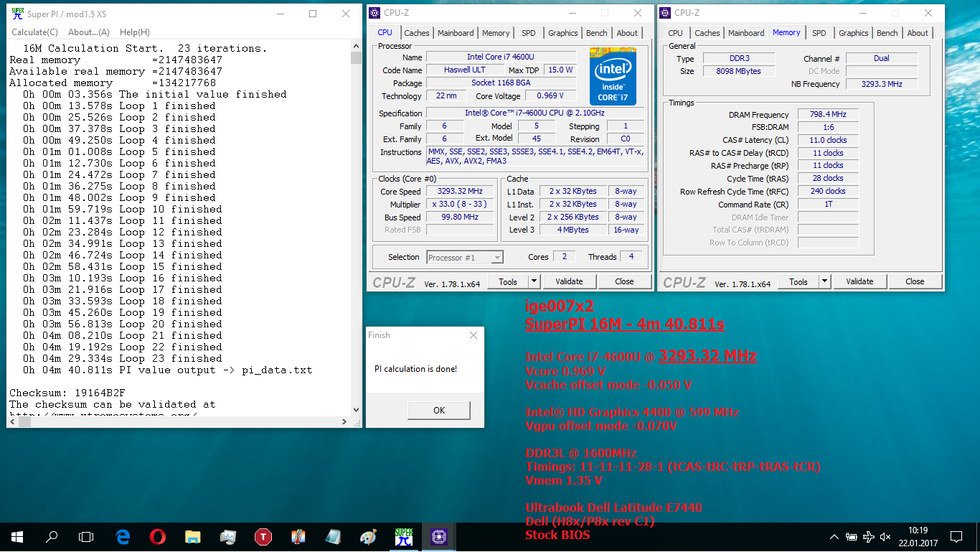
Task: Select the 'Intel Core i7 4600U' name field
Action: pos(501,57)
